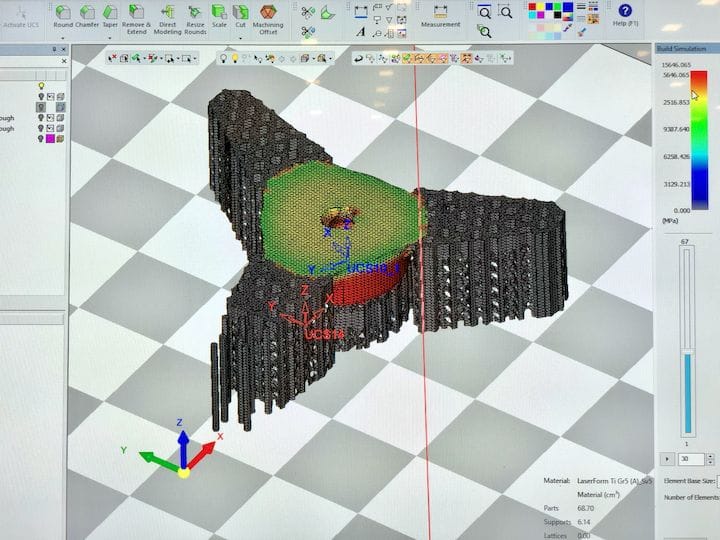
Task: Select the Round tool
Action: (63, 13)
